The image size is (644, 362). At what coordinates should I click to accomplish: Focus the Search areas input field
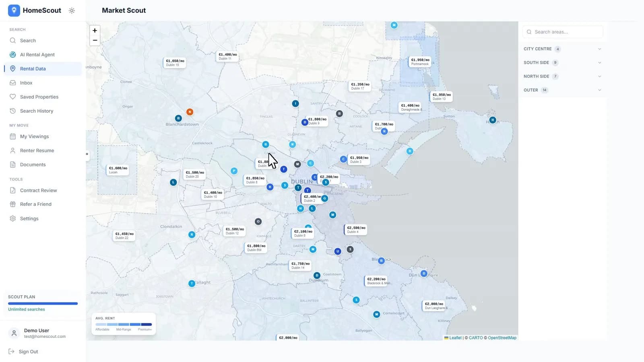(x=563, y=32)
